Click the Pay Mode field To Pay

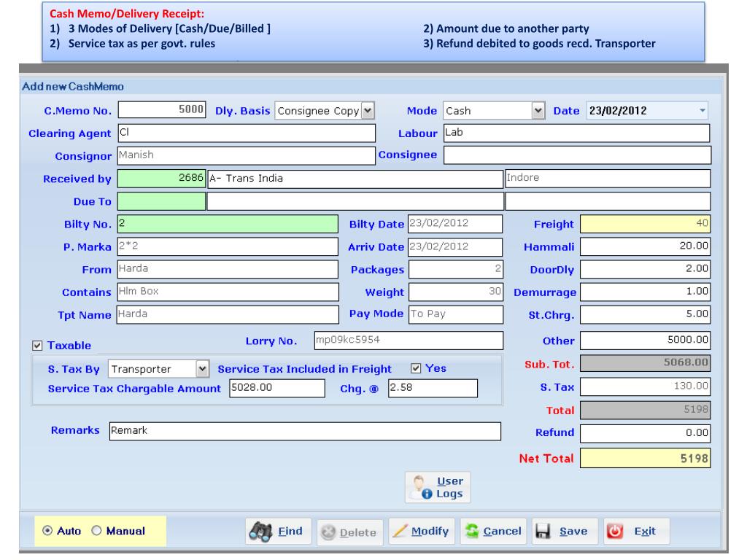click(x=455, y=314)
